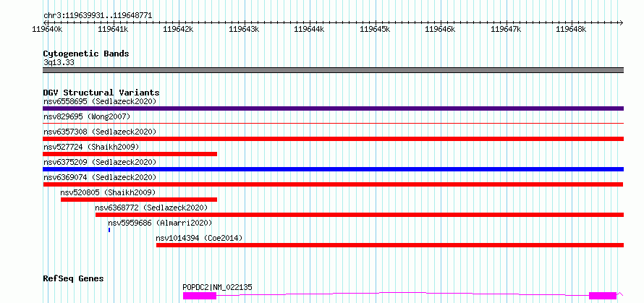Click the 119643k ruler tick label
644x303 pixels.
tap(245, 29)
